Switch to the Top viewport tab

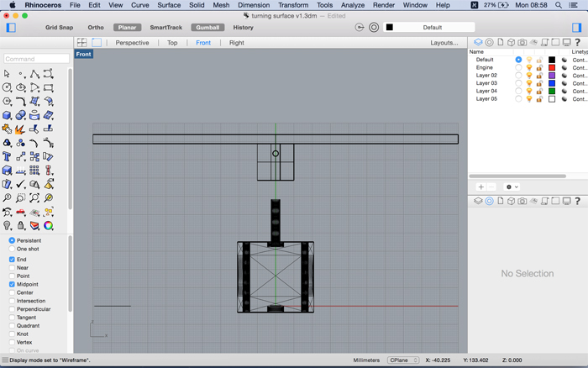(172, 43)
